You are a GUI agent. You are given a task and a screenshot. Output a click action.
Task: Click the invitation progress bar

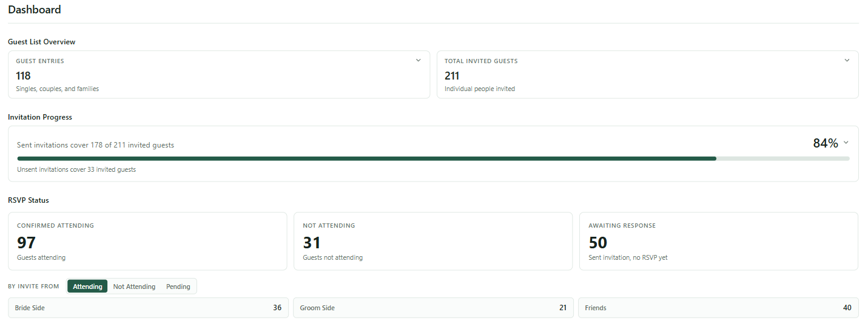tap(433, 158)
